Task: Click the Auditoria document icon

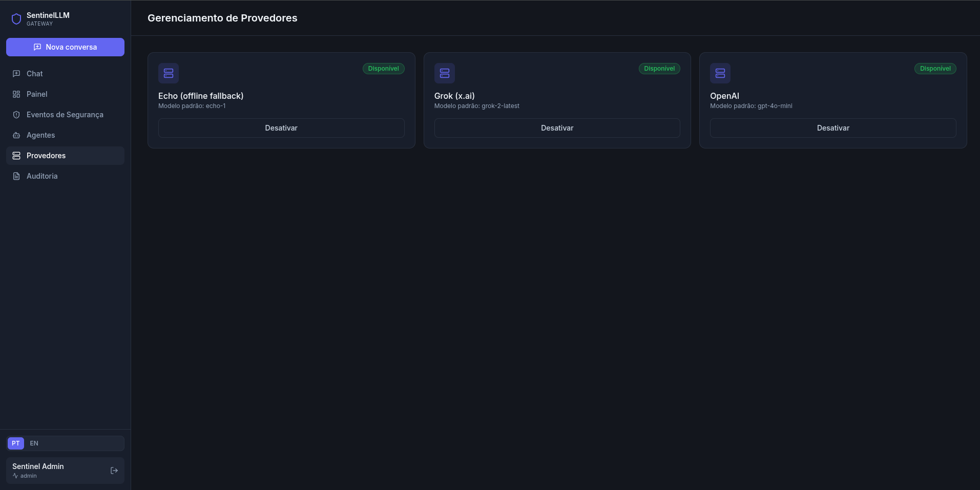Action: tap(16, 176)
